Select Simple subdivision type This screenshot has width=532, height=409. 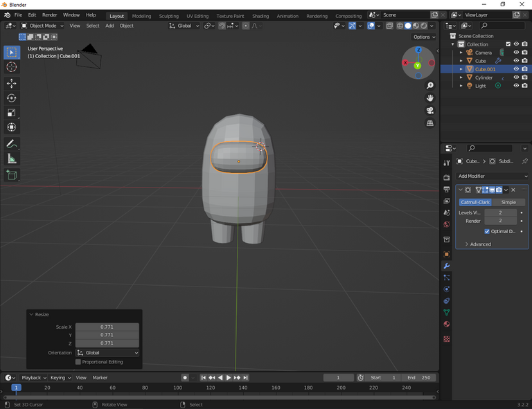click(508, 202)
